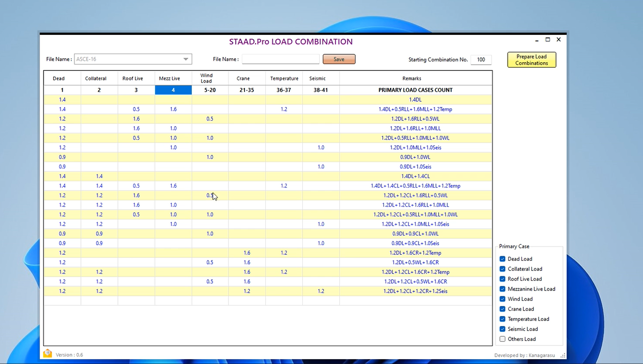Enable the Others Load checkbox
The image size is (643, 364).
tap(502, 339)
